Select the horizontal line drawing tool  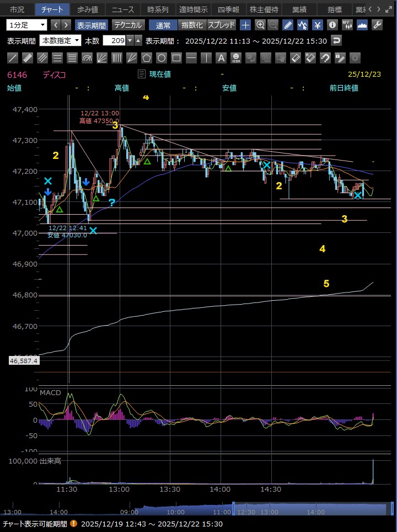point(191,58)
